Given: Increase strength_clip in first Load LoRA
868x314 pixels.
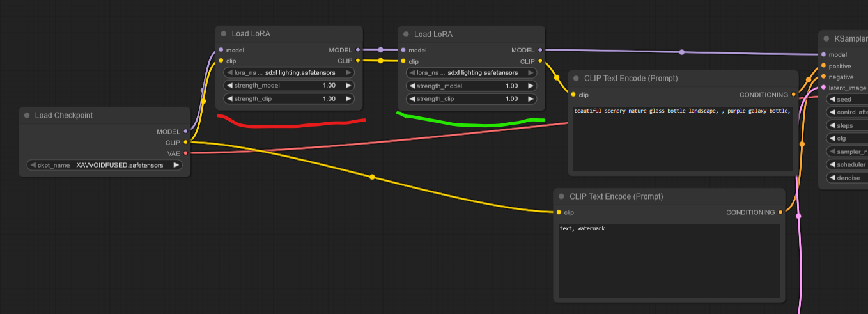Looking at the screenshot, I should point(348,99).
